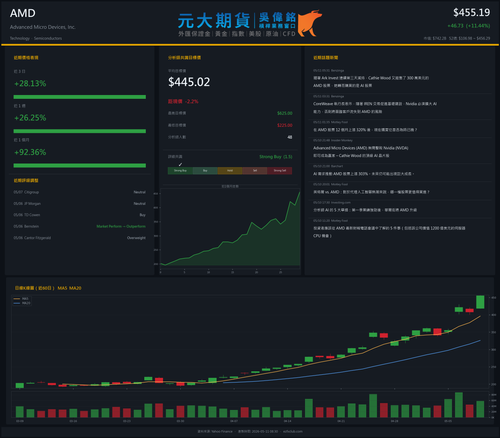Click the Strong Buy segment of rating bar

pyautogui.click(x=180, y=171)
